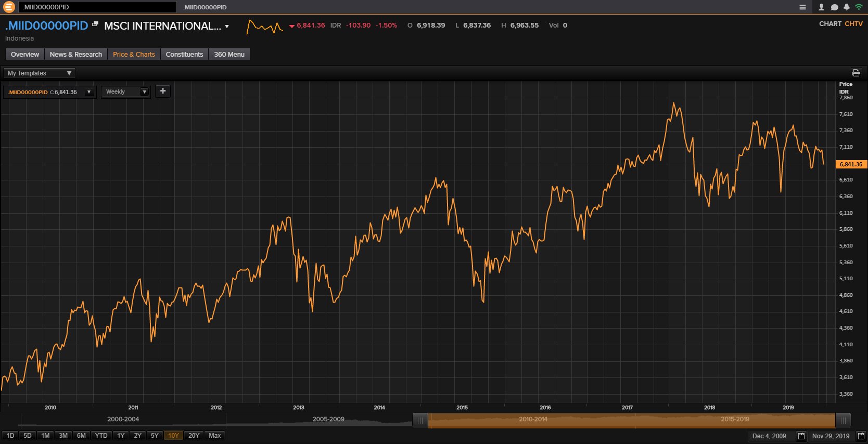Click the L 6,837.36 low value
This screenshot has width=868, height=444.
(x=473, y=25)
